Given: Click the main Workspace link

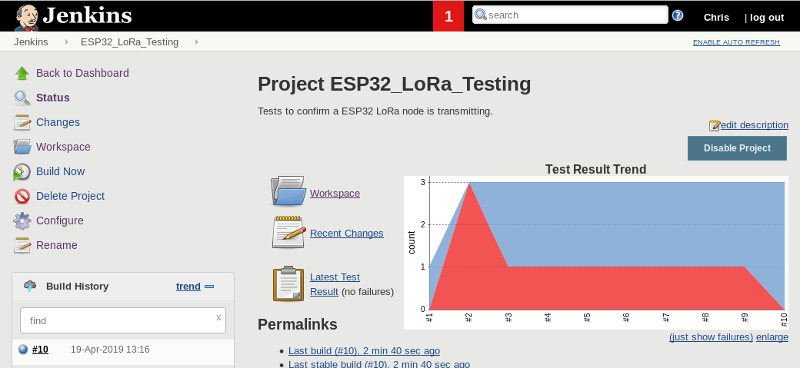Looking at the screenshot, I should point(335,193).
